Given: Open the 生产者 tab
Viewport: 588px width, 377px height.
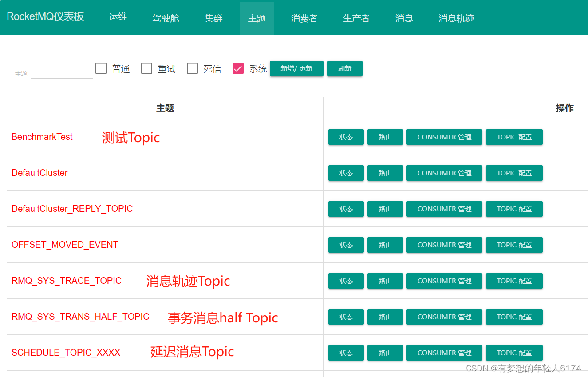Looking at the screenshot, I should click(356, 18).
